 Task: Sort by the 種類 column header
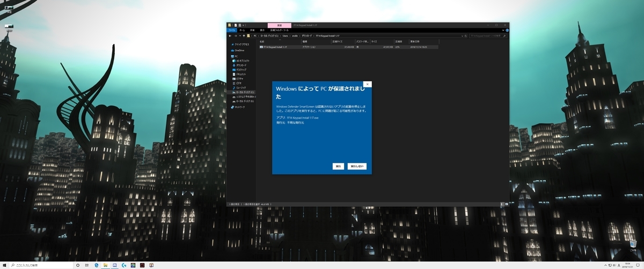pos(316,41)
